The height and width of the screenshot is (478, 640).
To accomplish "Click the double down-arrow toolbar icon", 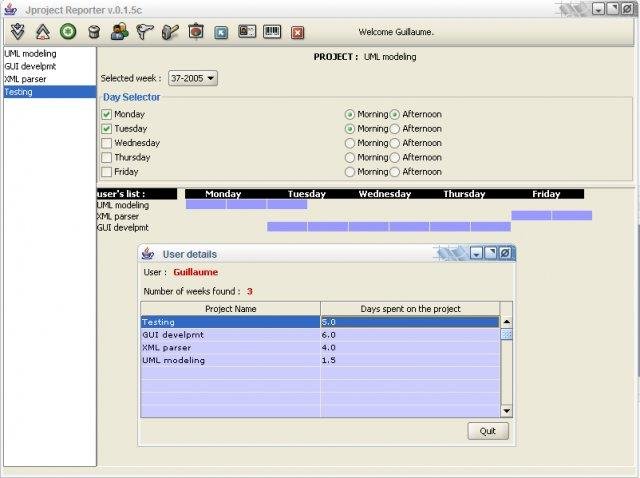I will (18, 31).
